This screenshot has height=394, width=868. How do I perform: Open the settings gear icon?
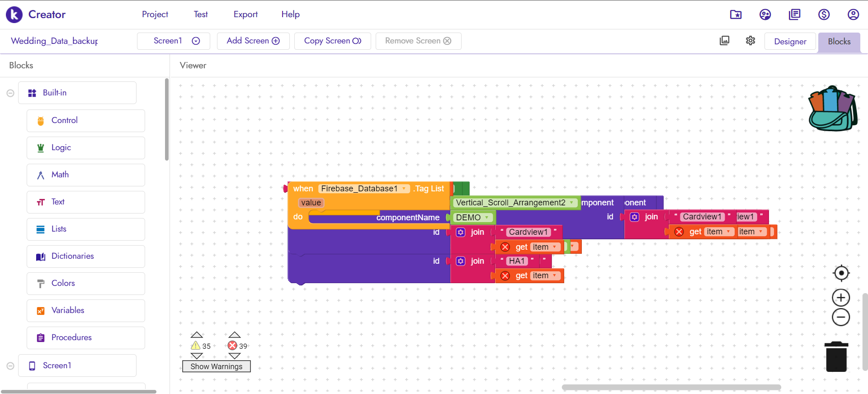[x=750, y=41]
